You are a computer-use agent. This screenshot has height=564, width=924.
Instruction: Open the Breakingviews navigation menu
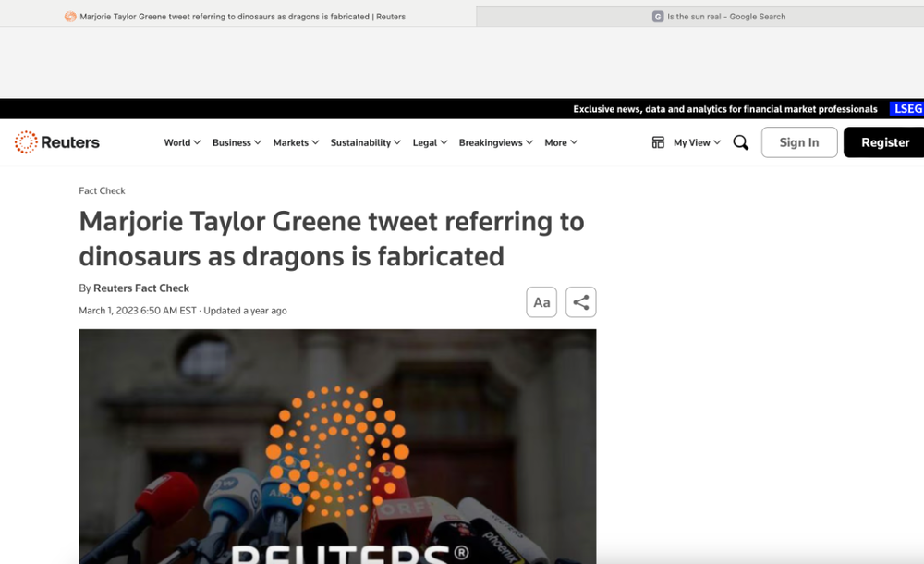pyautogui.click(x=495, y=142)
